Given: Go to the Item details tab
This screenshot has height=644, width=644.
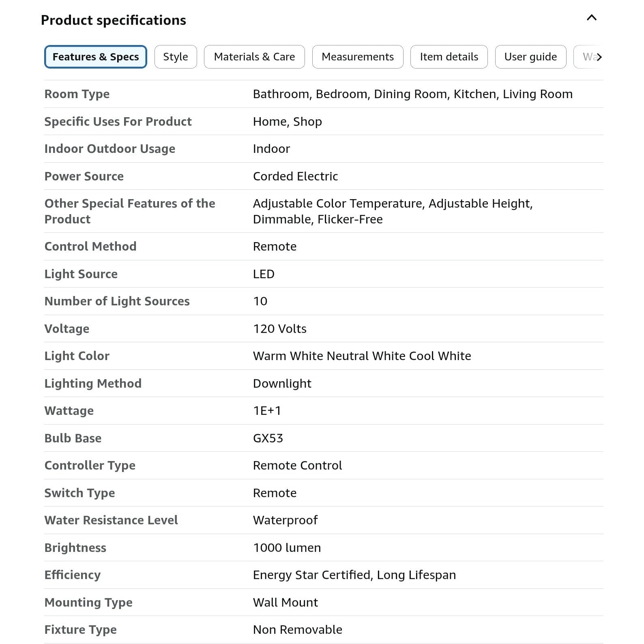Looking at the screenshot, I should pos(449,57).
